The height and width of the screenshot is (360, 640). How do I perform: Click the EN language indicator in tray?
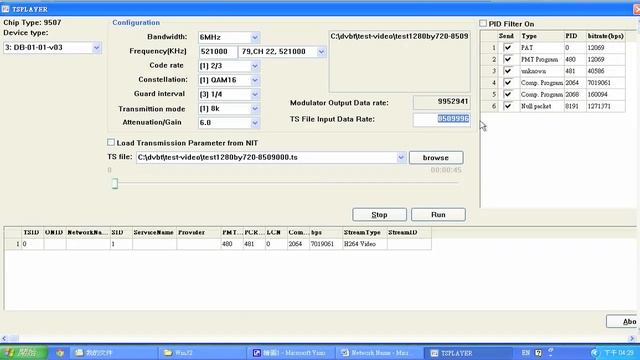pyautogui.click(x=526, y=353)
